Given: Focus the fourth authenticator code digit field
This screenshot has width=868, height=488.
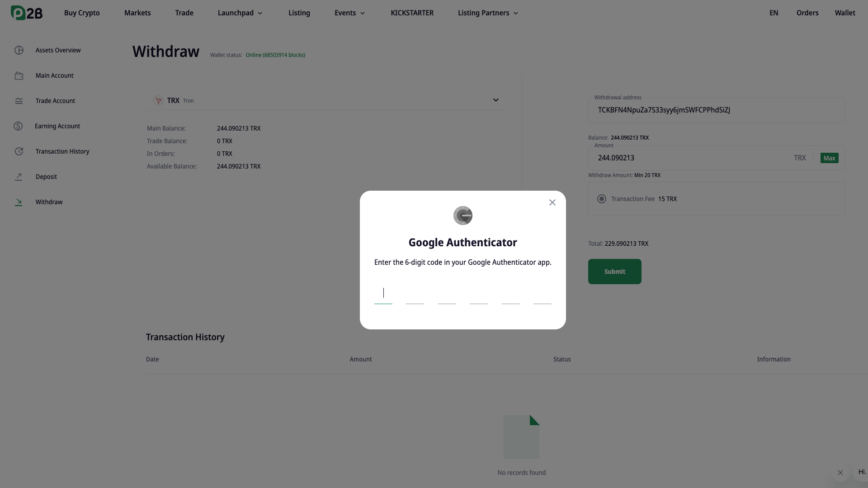Looking at the screenshot, I should (479, 293).
